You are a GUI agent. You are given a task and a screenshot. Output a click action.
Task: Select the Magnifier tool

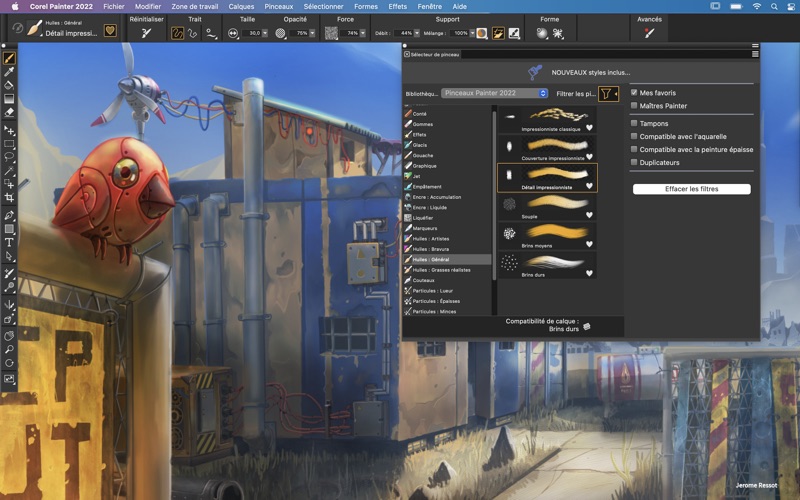[9, 349]
